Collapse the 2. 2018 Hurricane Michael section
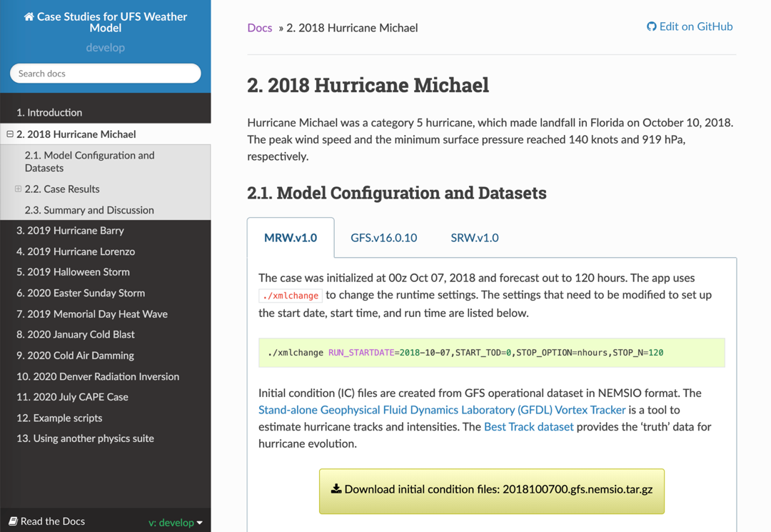This screenshot has width=771, height=532. click(x=10, y=134)
